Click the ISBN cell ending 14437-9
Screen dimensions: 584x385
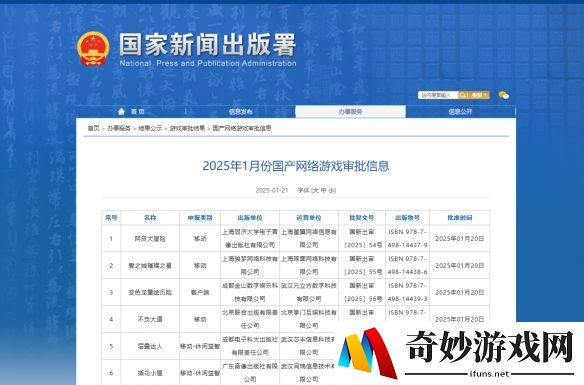tap(407, 238)
